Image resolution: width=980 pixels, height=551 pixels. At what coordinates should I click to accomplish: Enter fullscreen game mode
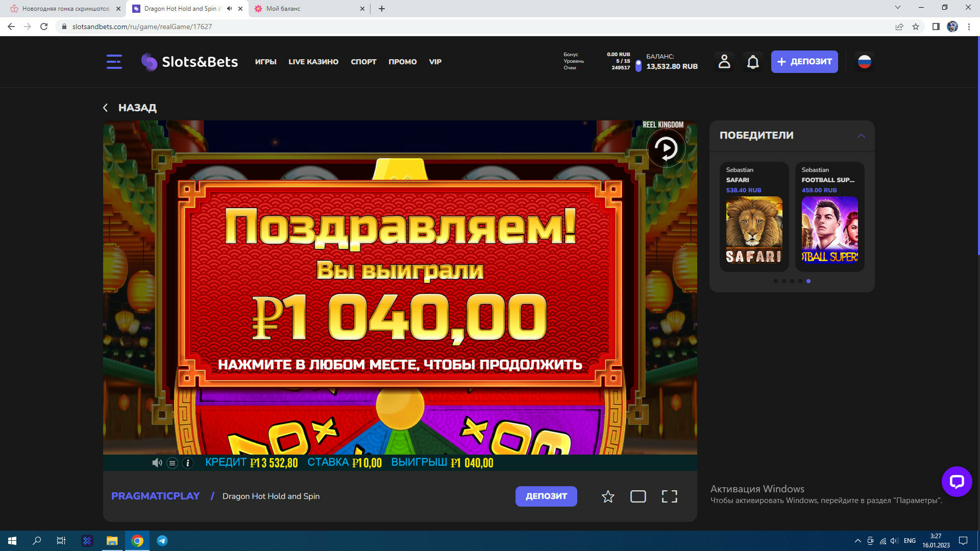coord(669,496)
